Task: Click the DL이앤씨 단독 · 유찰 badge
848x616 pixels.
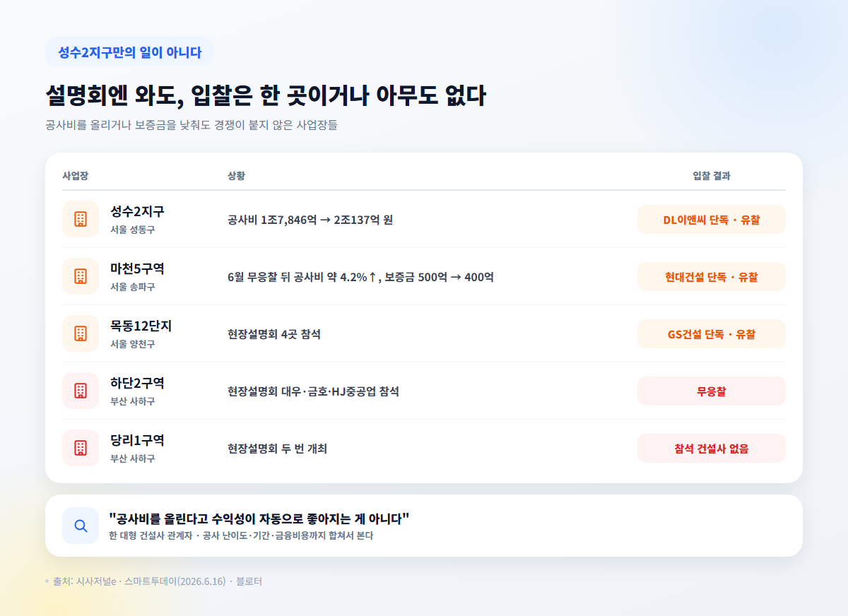Action: click(x=712, y=220)
